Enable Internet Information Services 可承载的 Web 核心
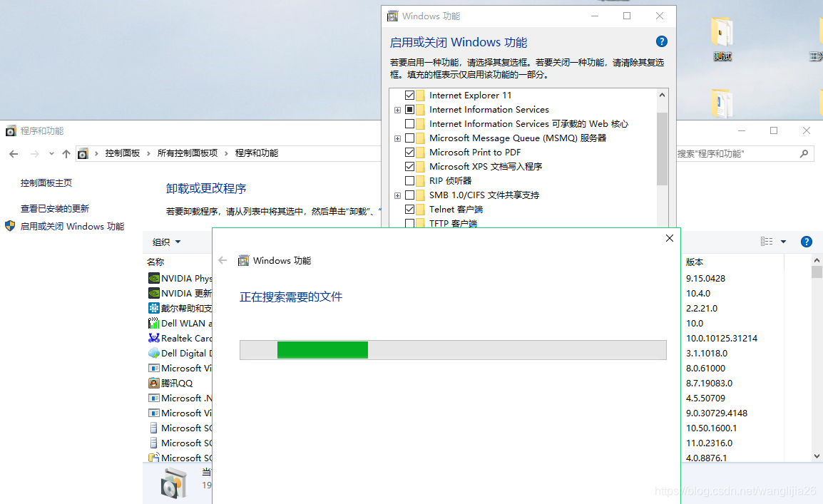 (410, 124)
